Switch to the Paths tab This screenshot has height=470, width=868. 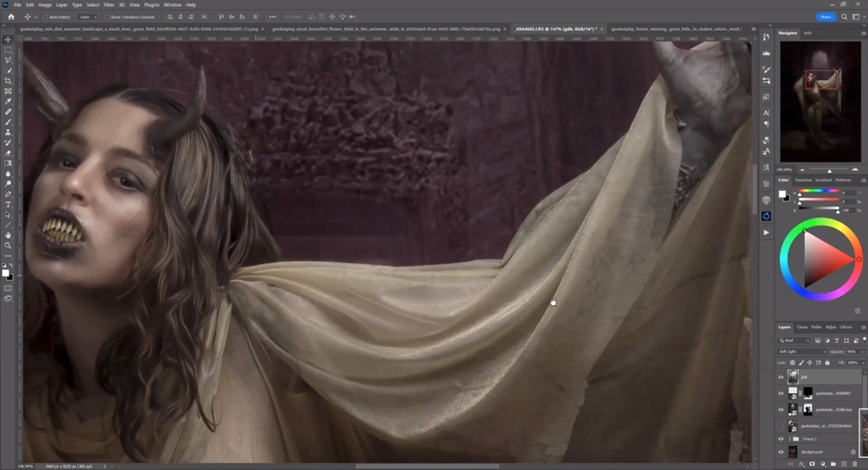pyautogui.click(x=816, y=327)
